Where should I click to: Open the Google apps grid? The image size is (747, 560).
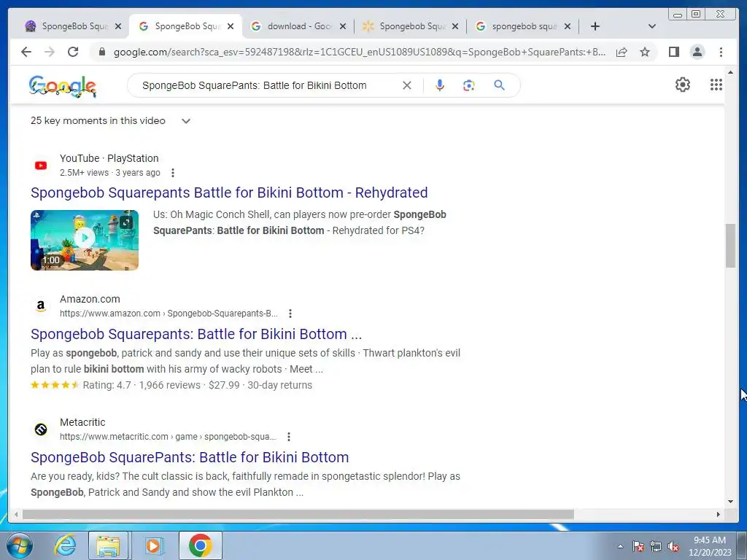point(716,85)
